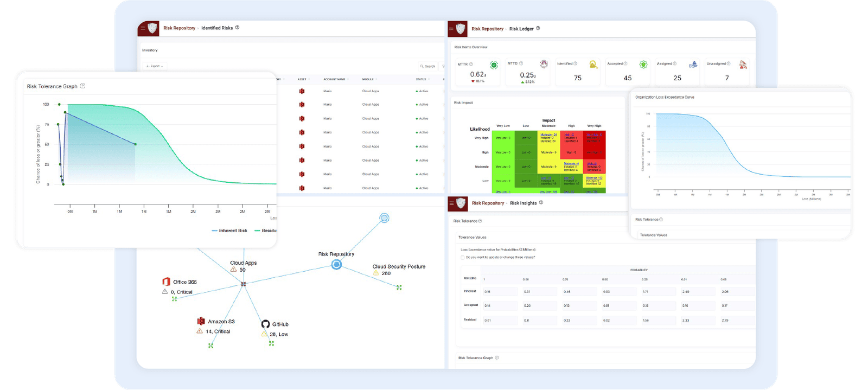Click the Inherent risk 0.15 input field
Image resolution: width=868 pixels, height=390 pixels.
[x=500, y=292]
